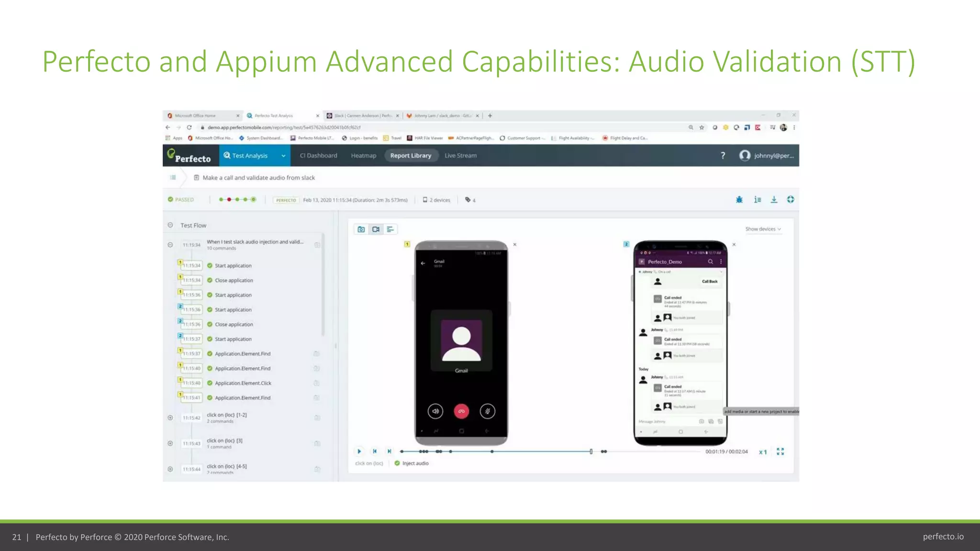980x551 pixels.
Task: Click the screenshot icon for Application.Element.Find 11:15:40
Action: click(316, 368)
